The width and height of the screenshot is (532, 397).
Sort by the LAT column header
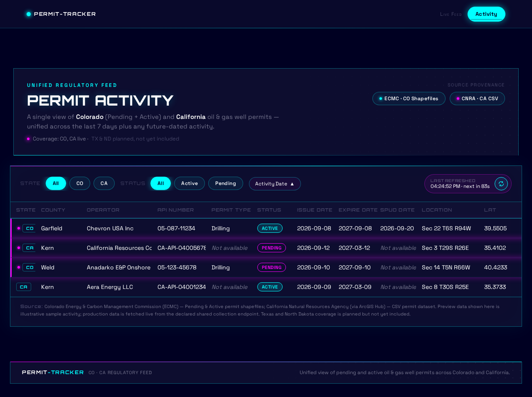(x=490, y=210)
